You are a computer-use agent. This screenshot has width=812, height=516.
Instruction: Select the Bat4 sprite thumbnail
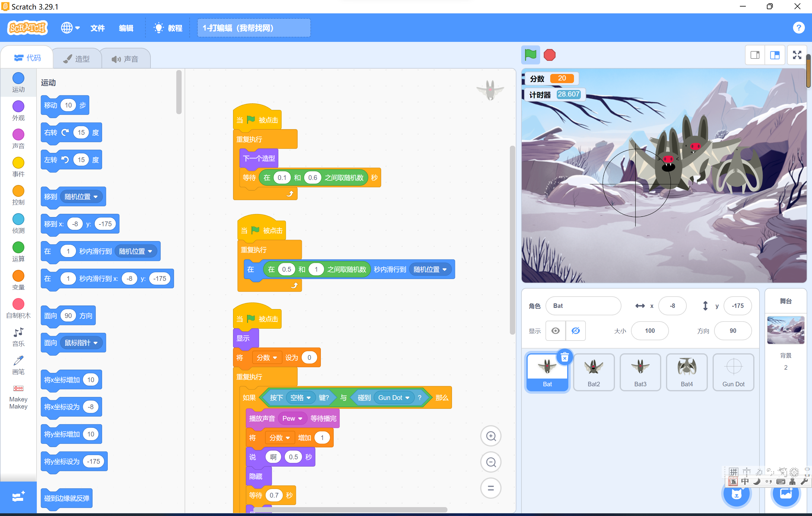[x=686, y=372]
